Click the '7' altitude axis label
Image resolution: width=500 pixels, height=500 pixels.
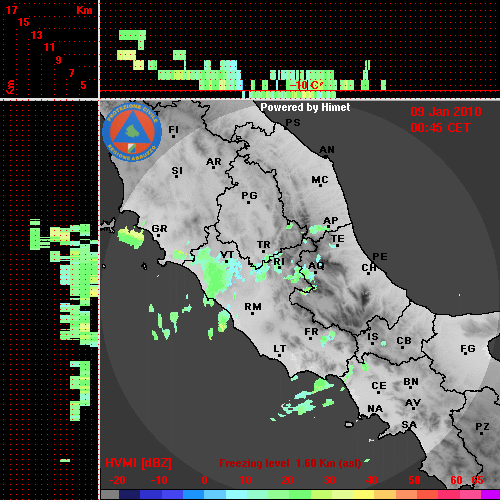pos(71,73)
